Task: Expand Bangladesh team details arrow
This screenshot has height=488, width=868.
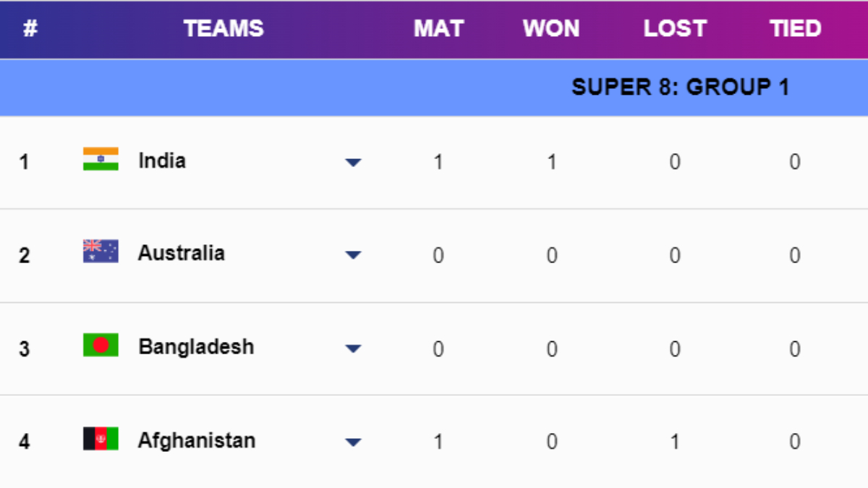Action: 353,348
